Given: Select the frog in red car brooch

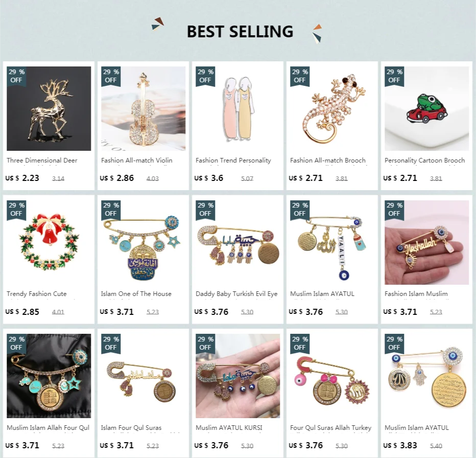Looking at the screenshot, I should 426,108.
